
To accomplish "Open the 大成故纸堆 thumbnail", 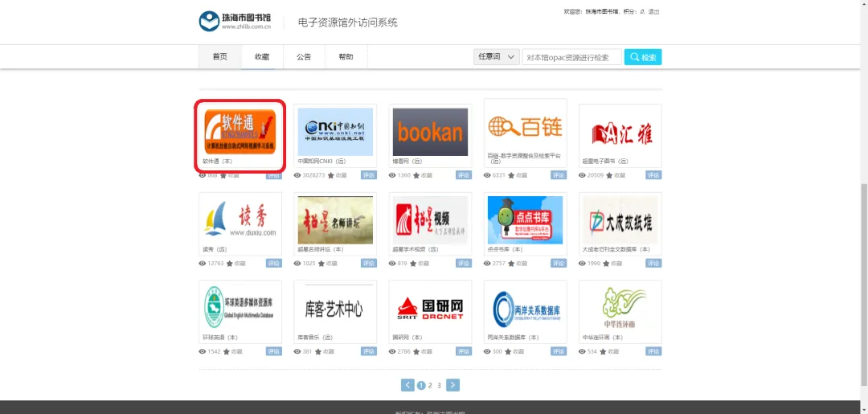I will coord(620,219).
